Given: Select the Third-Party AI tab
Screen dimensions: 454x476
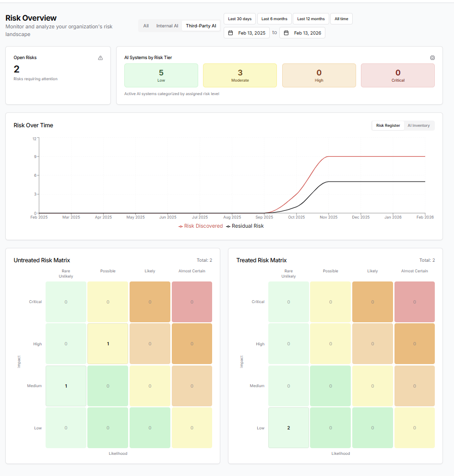Looking at the screenshot, I should (x=201, y=26).
